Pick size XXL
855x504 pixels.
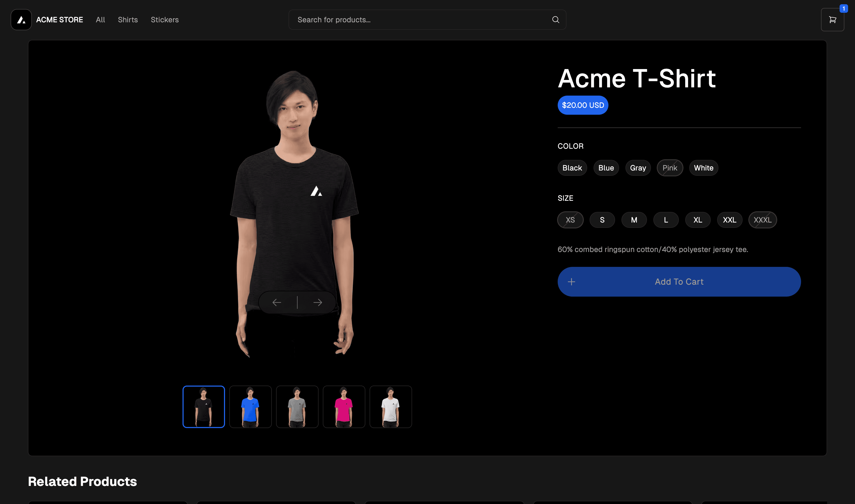[729, 220]
